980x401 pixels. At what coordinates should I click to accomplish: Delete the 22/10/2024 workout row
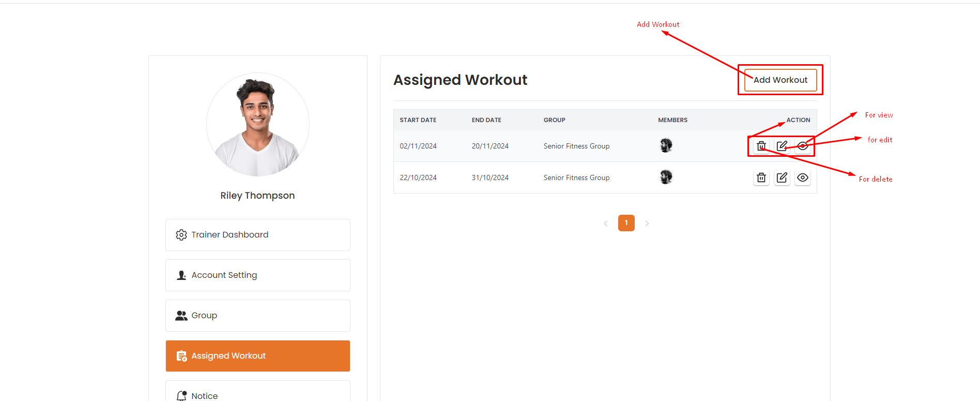[x=761, y=177]
